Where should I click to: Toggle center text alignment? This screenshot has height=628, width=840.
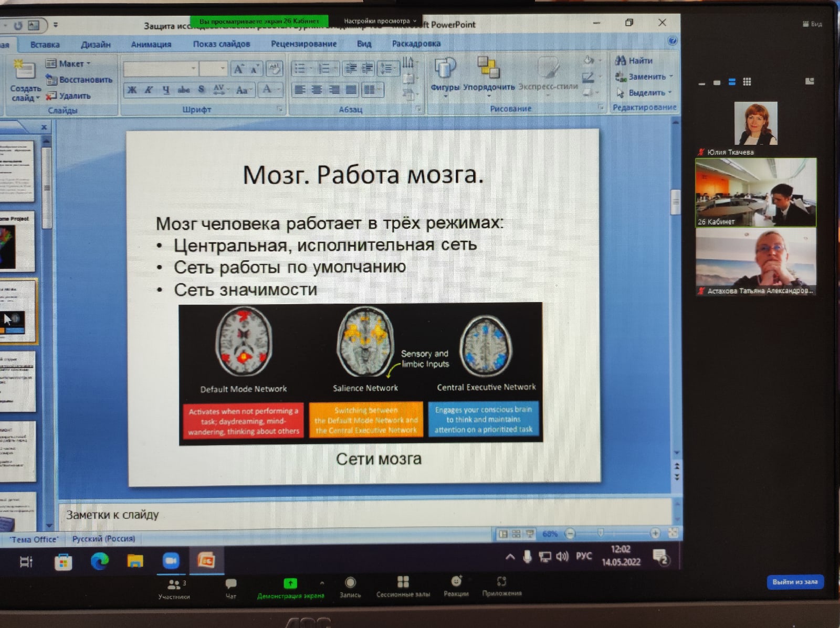pyautogui.click(x=317, y=90)
